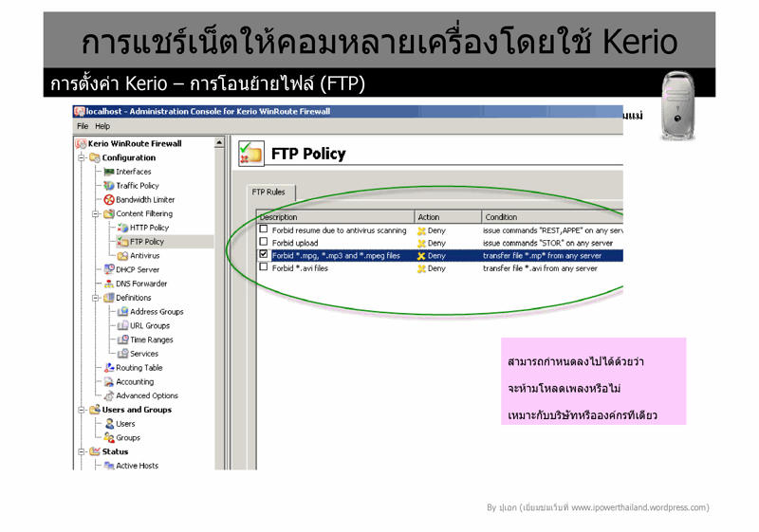
Task: Click the Status folder icon
Action: (95, 451)
